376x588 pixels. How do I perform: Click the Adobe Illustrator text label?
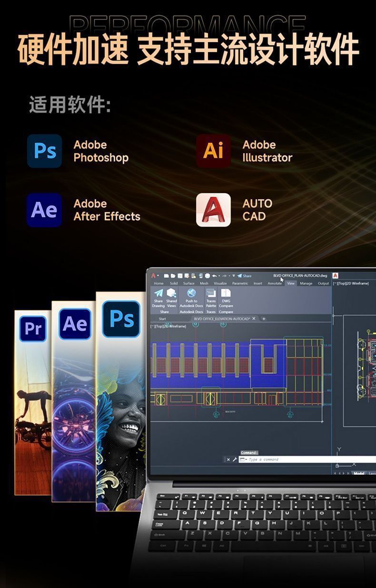click(267, 151)
